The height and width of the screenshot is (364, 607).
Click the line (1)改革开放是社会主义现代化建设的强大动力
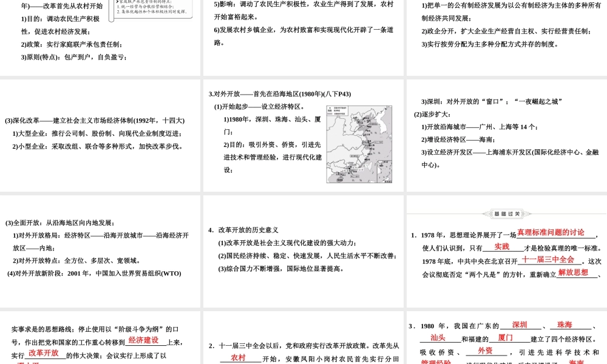[x=288, y=243]
